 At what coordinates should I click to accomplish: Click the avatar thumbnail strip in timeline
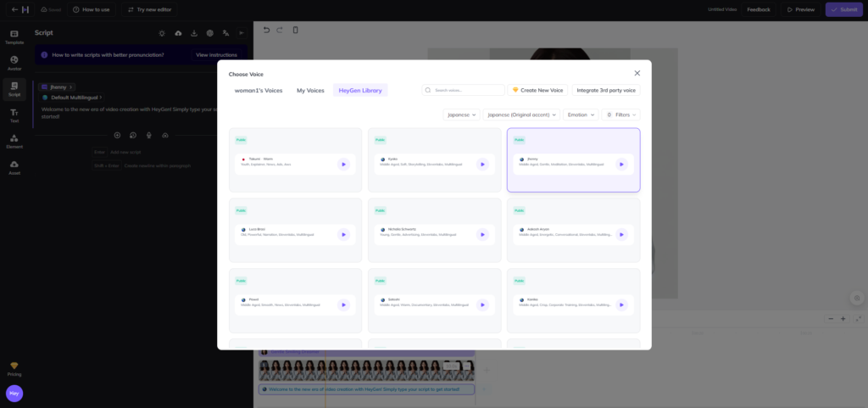(366, 371)
